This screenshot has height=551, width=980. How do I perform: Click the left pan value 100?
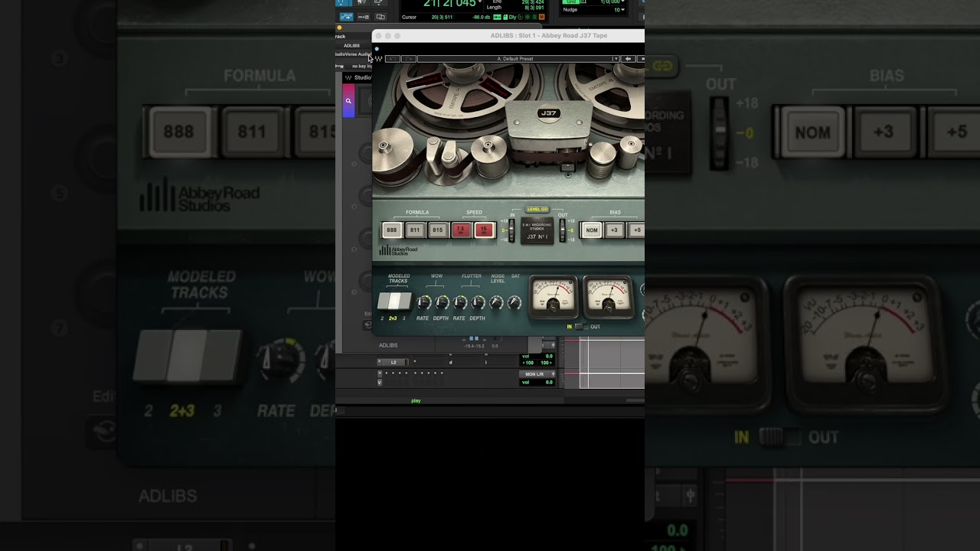tap(529, 363)
